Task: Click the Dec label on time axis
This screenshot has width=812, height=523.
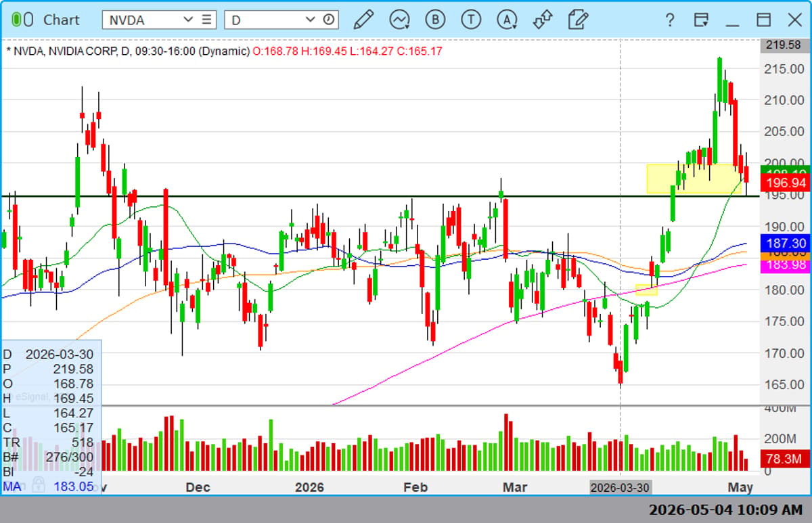Action: [x=198, y=487]
